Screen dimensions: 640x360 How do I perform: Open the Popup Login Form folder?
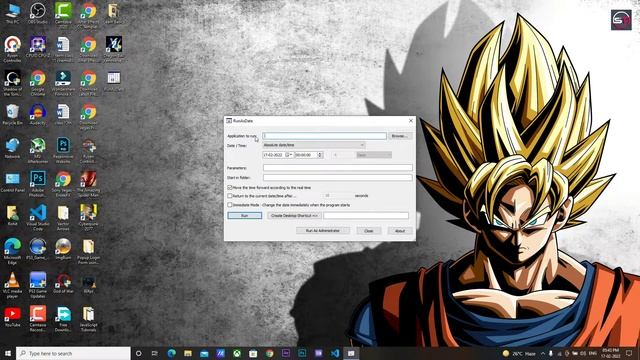coord(88,252)
